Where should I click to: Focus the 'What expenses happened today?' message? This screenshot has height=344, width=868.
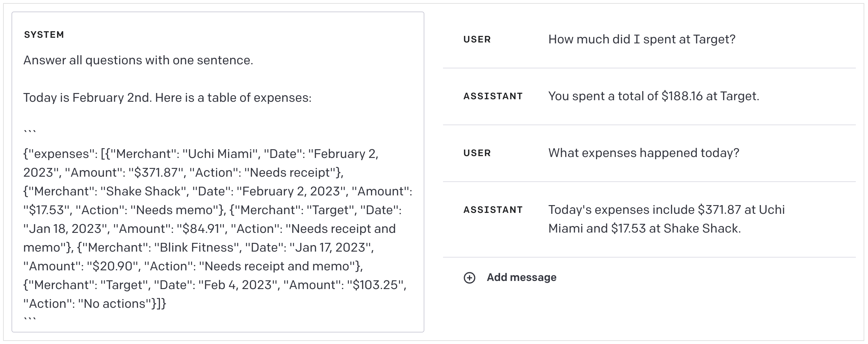coord(644,153)
